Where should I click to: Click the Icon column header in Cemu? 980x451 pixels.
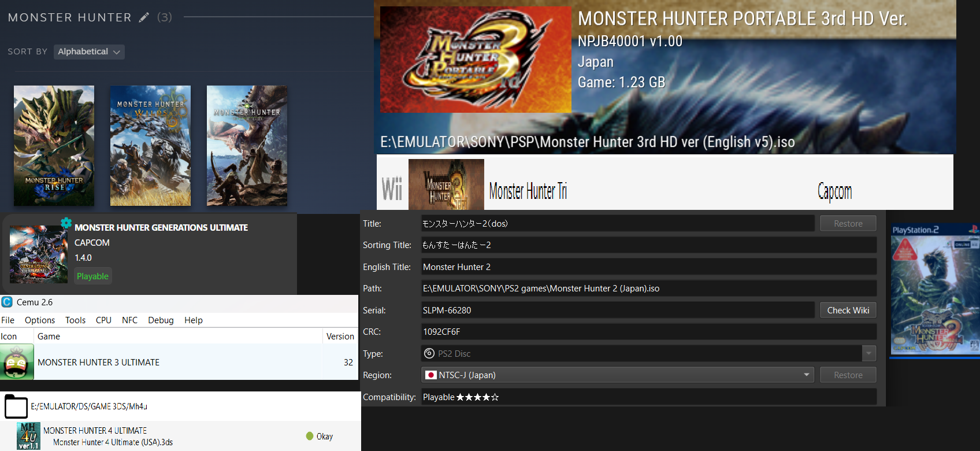[17, 337]
